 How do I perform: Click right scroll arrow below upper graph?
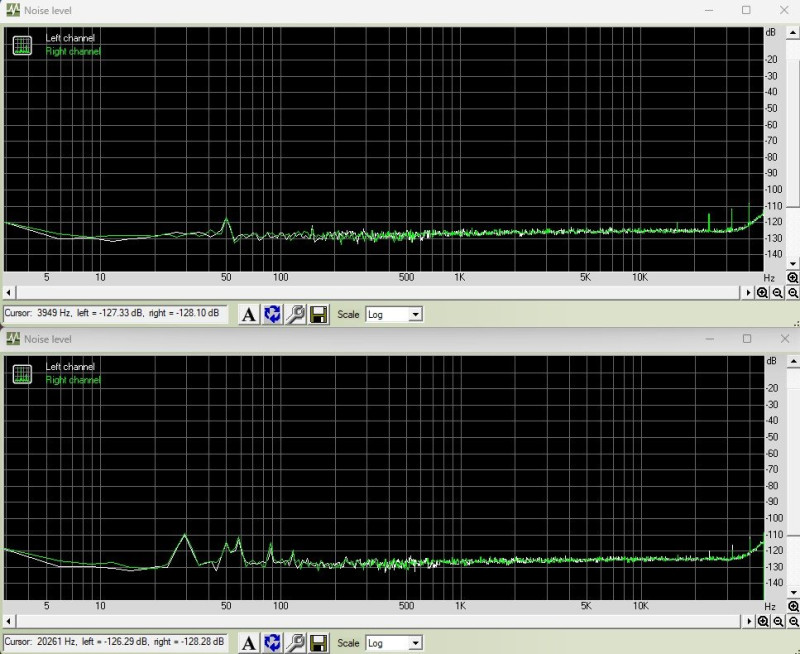748,293
